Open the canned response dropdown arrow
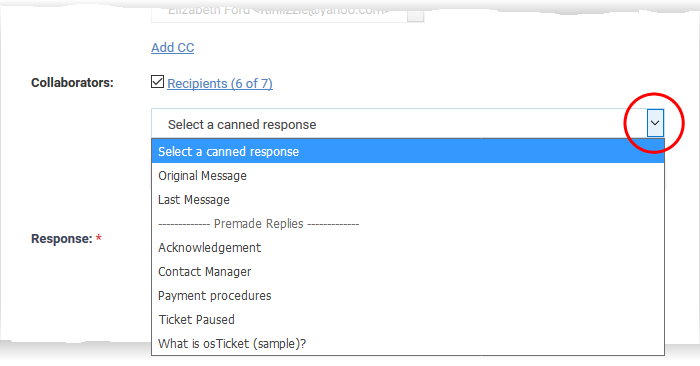Screen dimensions: 700x366 pyautogui.click(x=655, y=123)
